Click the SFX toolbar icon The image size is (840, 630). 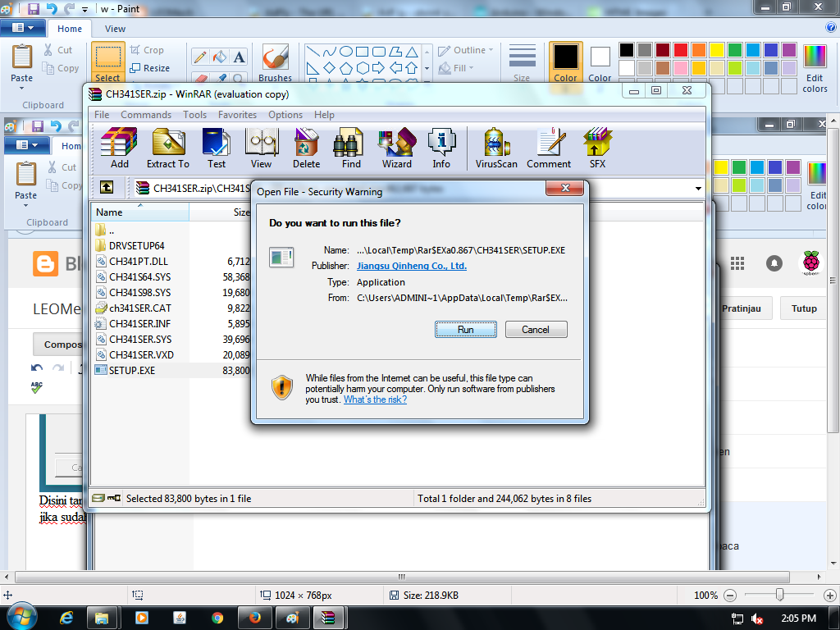click(597, 148)
